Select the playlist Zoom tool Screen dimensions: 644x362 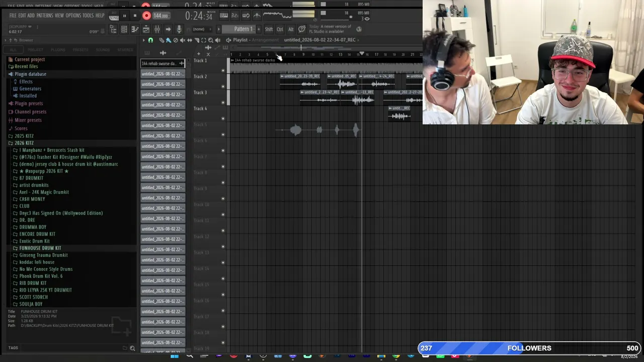[x=211, y=40]
